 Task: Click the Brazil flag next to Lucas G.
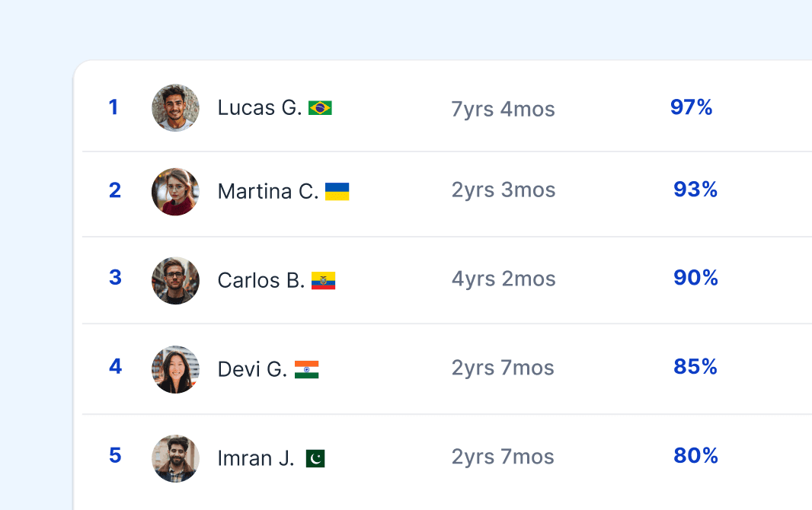click(320, 107)
